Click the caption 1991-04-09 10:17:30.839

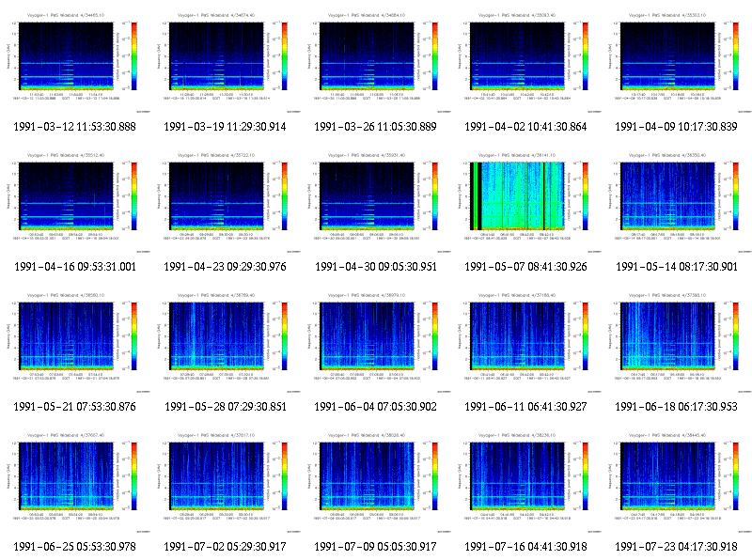click(676, 127)
